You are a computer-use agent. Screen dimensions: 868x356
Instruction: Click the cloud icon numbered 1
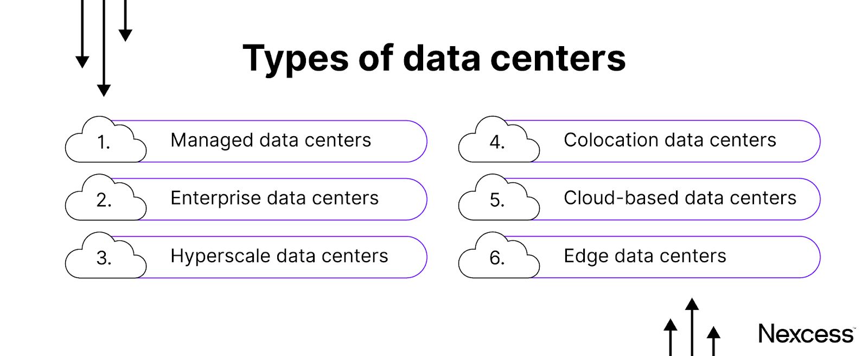point(106,139)
